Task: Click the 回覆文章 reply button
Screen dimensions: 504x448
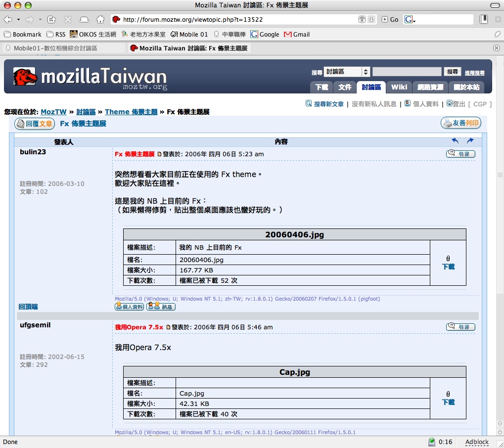Action: click(34, 124)
